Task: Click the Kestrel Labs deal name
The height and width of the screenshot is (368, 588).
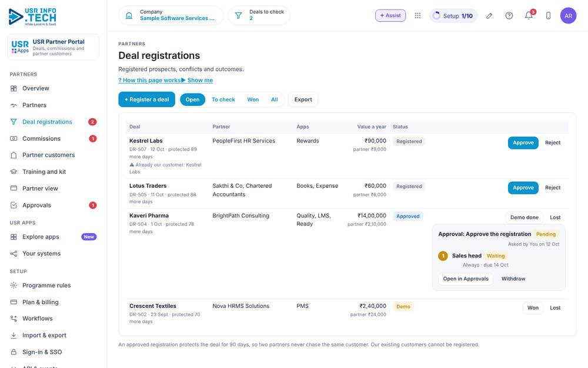Action: click(x=146, y=141)
